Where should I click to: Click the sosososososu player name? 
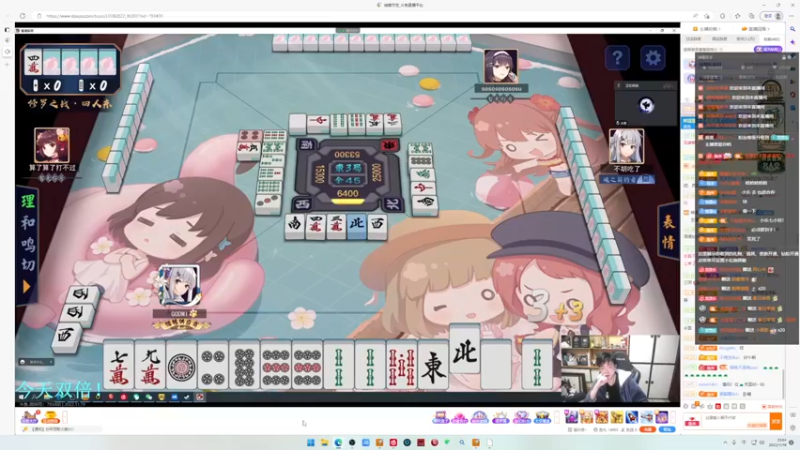501,89
